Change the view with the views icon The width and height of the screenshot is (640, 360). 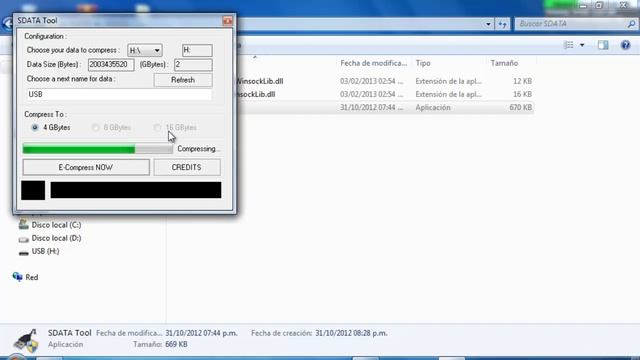pyautogui.click(x=568, y=45)
